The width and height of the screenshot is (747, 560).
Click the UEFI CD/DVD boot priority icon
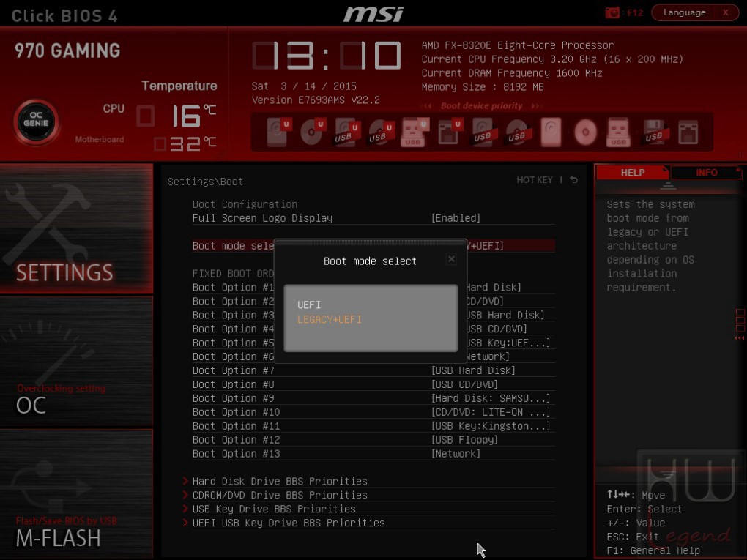tap(313, 132)
